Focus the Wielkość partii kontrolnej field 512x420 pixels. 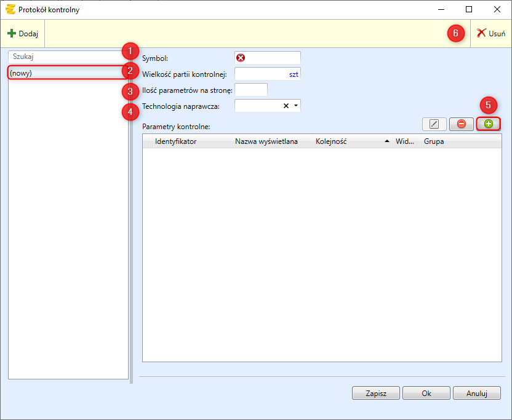[262, 74]
